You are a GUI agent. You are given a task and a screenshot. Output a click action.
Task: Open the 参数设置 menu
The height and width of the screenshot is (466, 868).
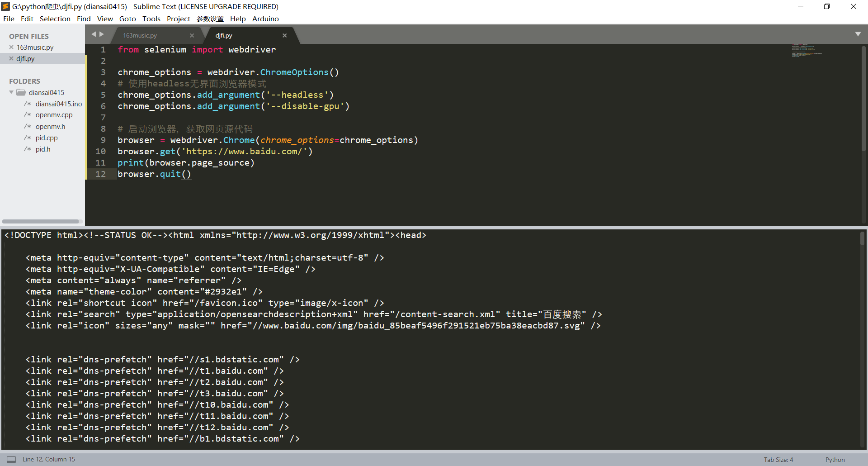point(210,19)
